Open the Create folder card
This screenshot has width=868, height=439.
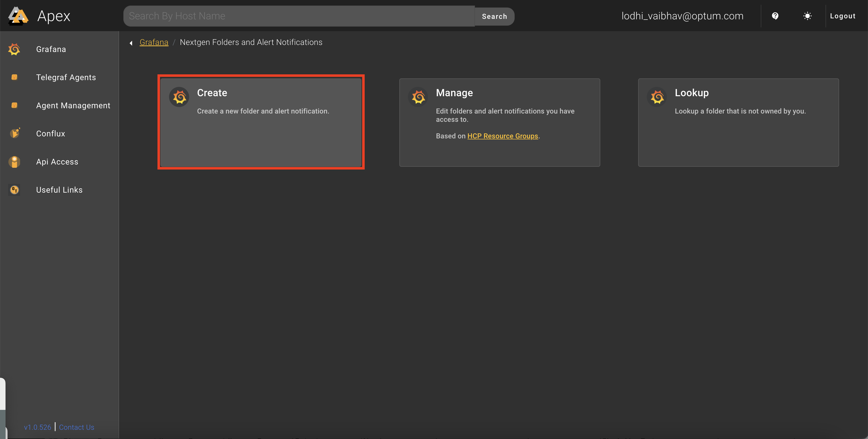coord(261,122)
